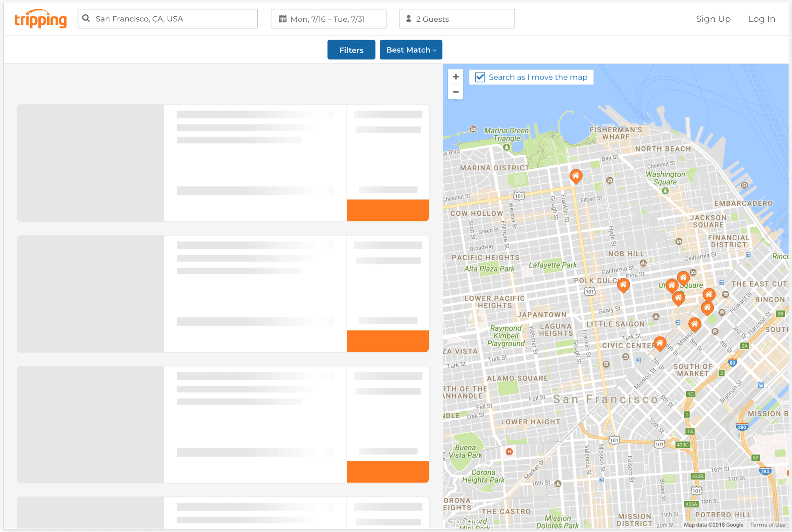
Task: Select the rental pin directly below Union Square label
Action: click(x=678, y=298)
